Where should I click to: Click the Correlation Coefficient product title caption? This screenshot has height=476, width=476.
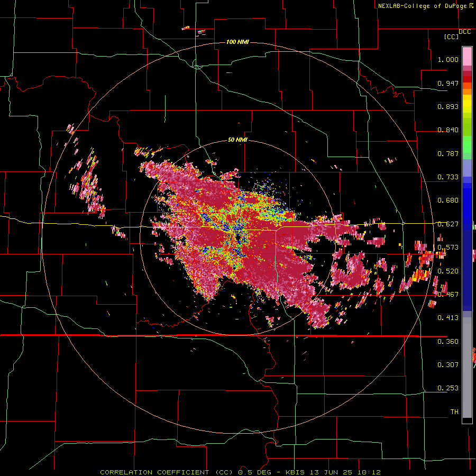pyautogui.click(x=241, y=472)
